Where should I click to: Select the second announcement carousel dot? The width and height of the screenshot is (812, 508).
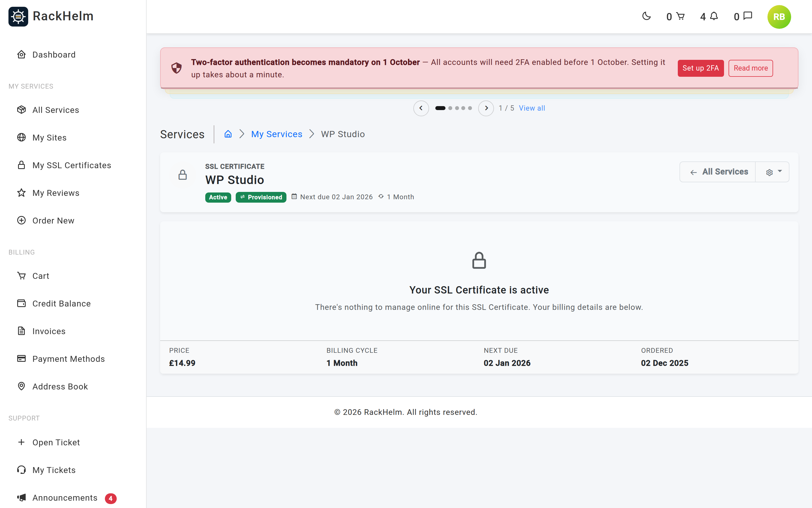(450, 108)
